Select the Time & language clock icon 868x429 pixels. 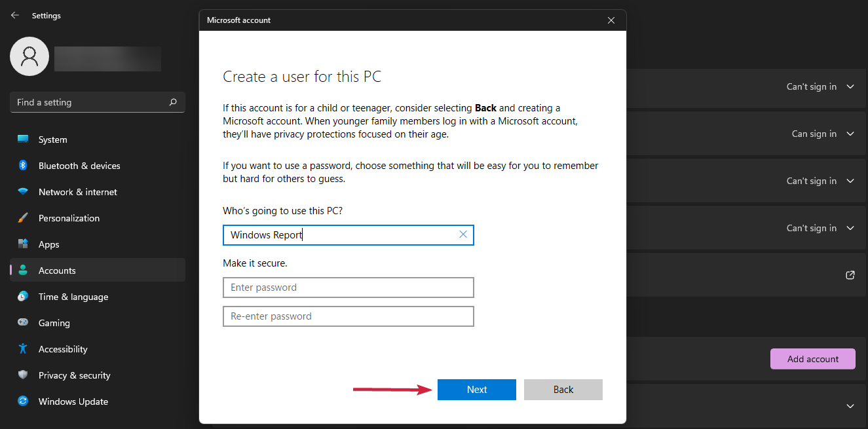coord(23,297)
